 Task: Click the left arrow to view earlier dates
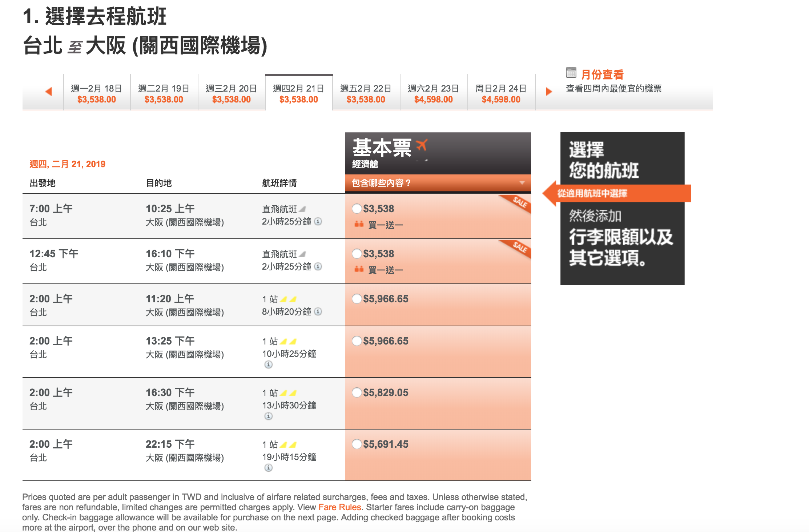[49, 92]
